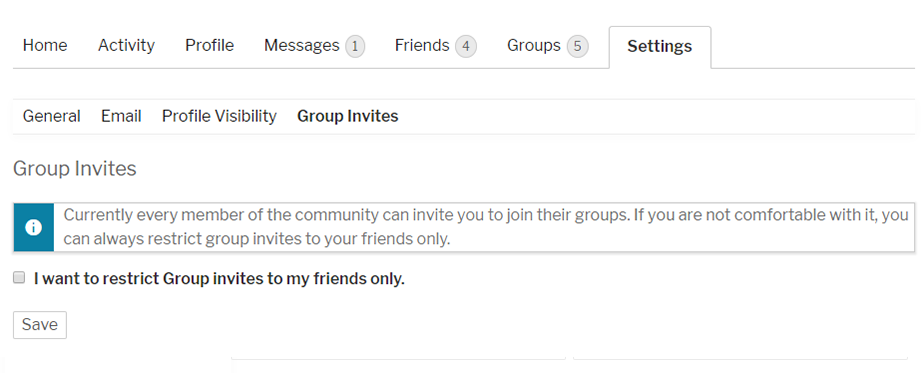This screenshot has width=923, height=373.
Task: Open General settings sub-tab
Action: coord(52,116)
